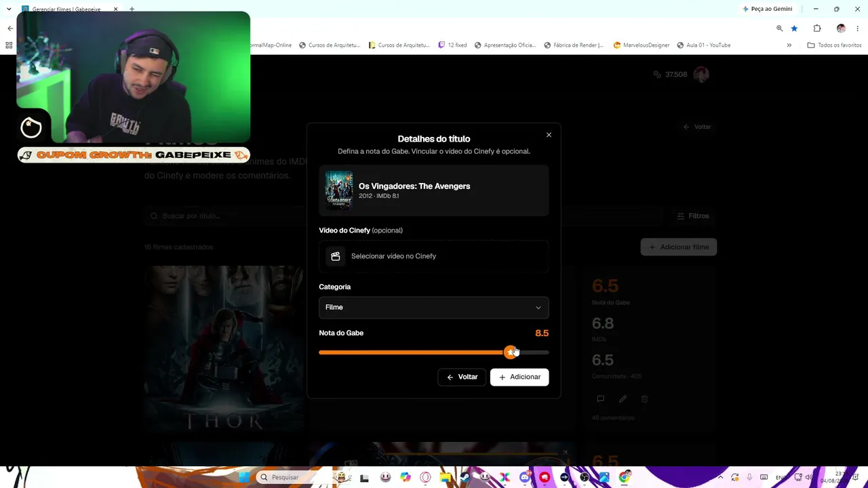Open File Explorer from the taskbar

pos(446,477)
